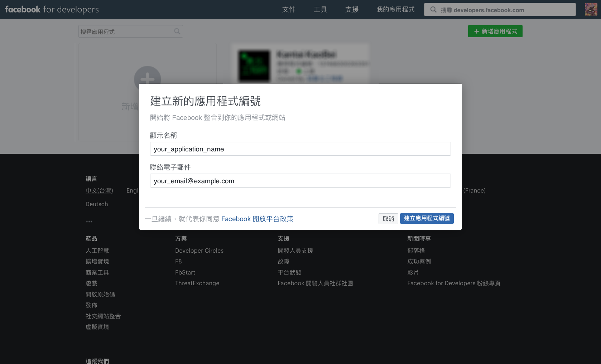Open 開發人員支援 link
The image size is (601, 364).
(x=295, y=251)
